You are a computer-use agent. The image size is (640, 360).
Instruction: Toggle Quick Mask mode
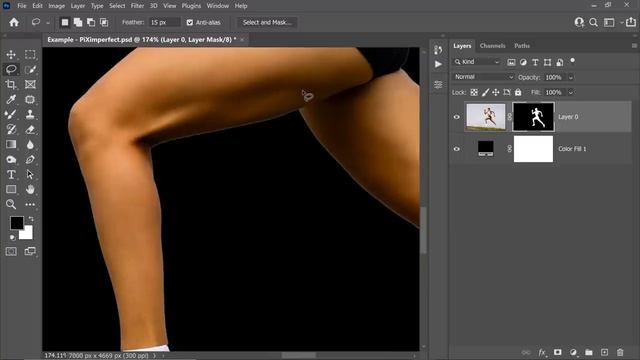11,251
